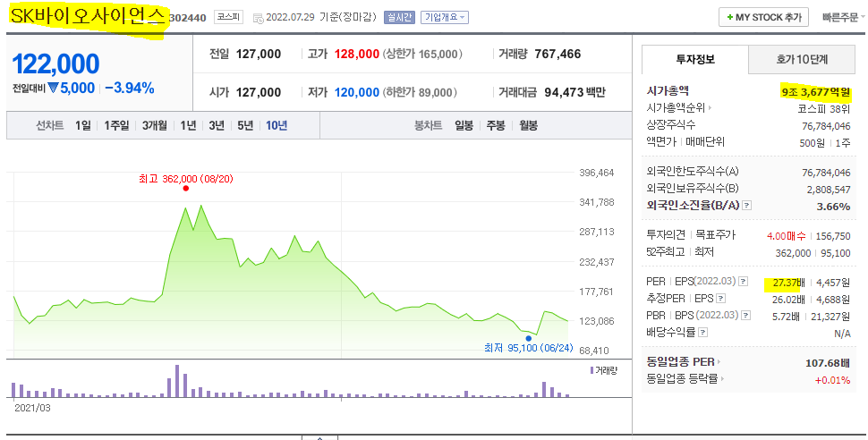Click the market cap 9조 3,677억원
The height and width of the screenshot is (440, 868).
pyautogui.click(x=816, y=92)
